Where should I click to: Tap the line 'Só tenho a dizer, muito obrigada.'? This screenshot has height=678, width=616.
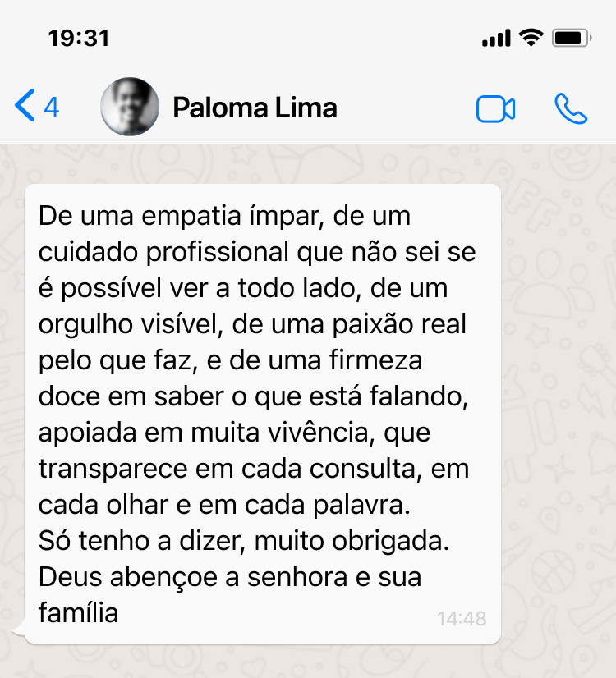pyautogui.click(x=244, y=540)
